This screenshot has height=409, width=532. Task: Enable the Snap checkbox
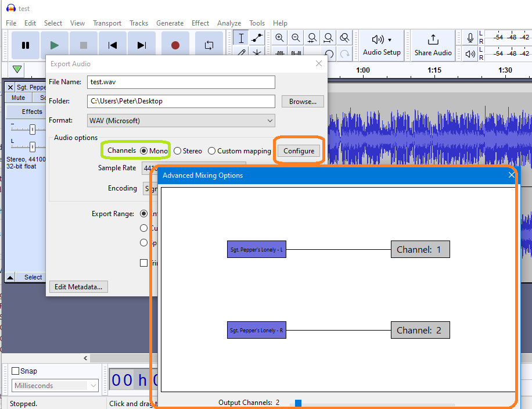pos(16,371)
